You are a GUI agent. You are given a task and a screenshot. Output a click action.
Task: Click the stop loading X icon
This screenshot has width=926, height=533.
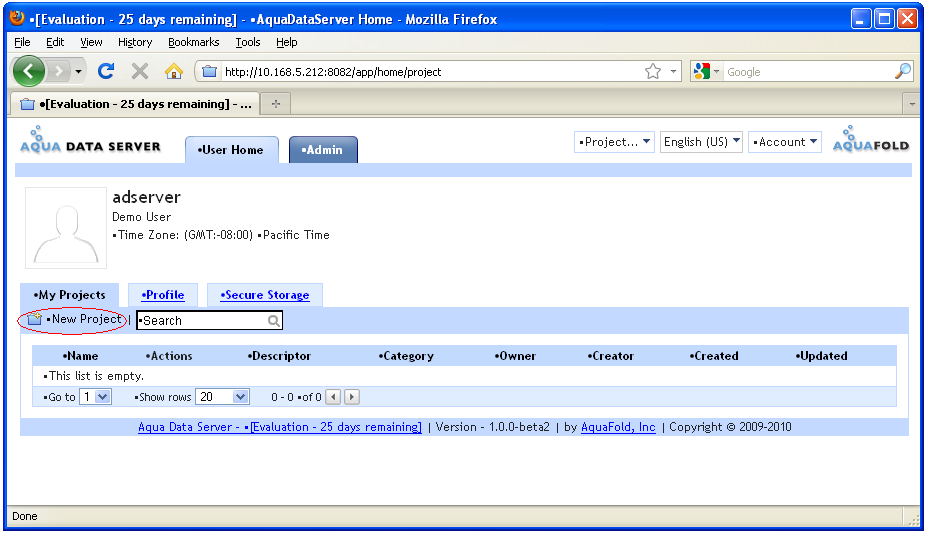[x=140, y=72]
